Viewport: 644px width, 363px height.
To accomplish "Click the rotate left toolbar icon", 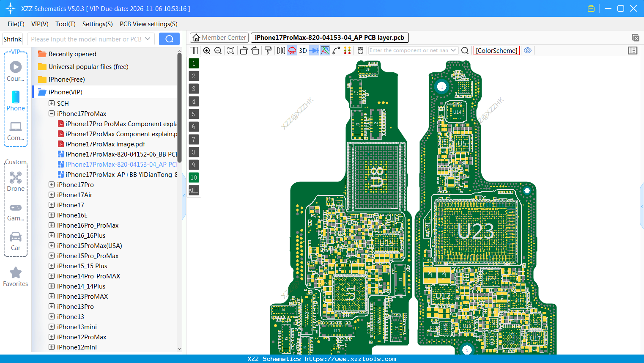I will (x=244, y=50).
